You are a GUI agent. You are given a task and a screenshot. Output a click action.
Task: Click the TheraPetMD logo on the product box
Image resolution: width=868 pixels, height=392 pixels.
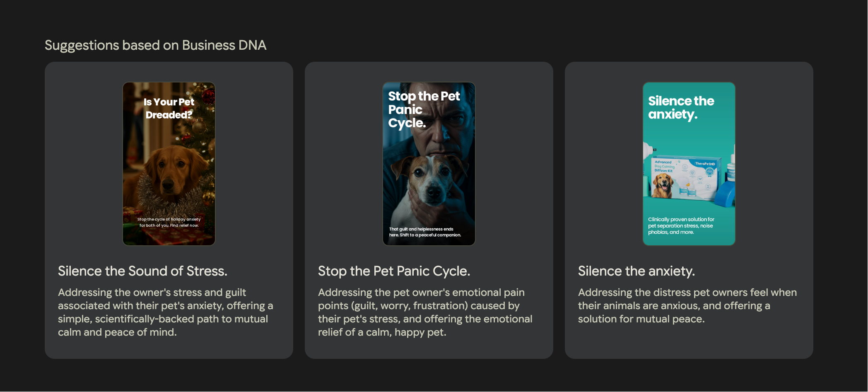tap(705, 164)
